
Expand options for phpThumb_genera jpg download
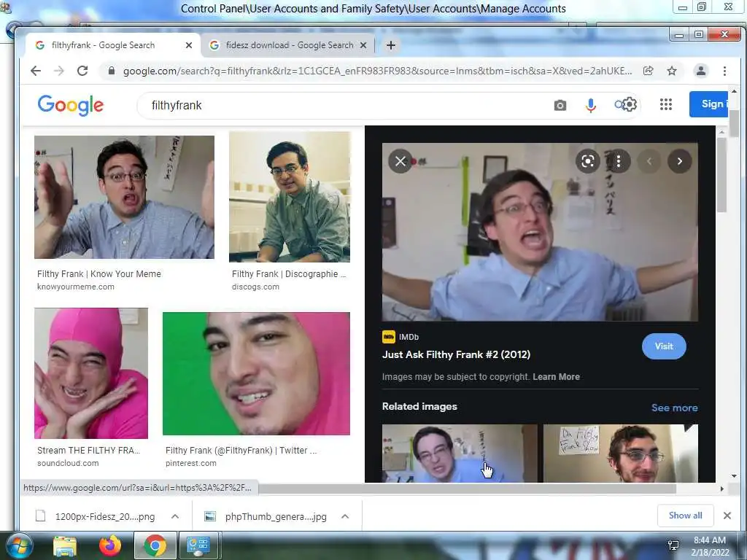point(345,516)
